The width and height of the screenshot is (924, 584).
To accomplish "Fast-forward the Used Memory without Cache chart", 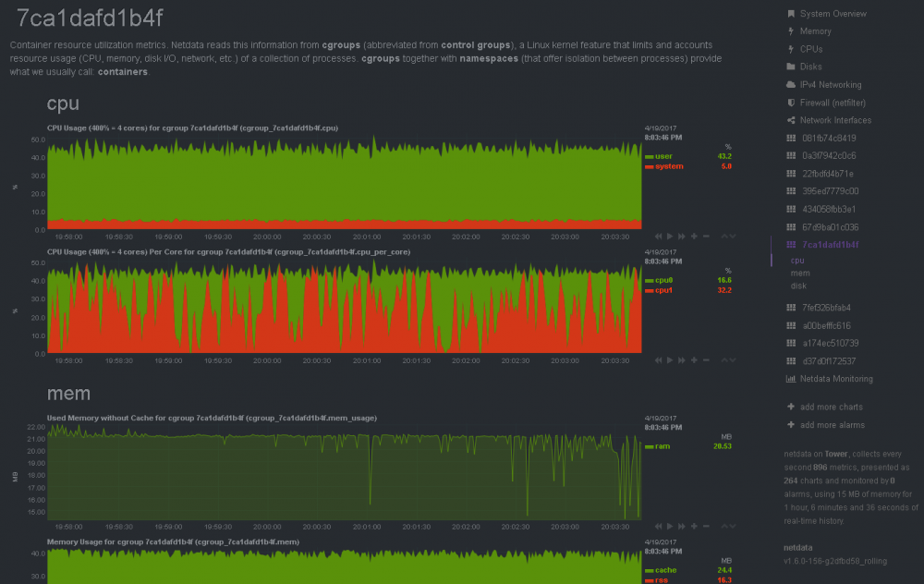I will tap(682, 527).
